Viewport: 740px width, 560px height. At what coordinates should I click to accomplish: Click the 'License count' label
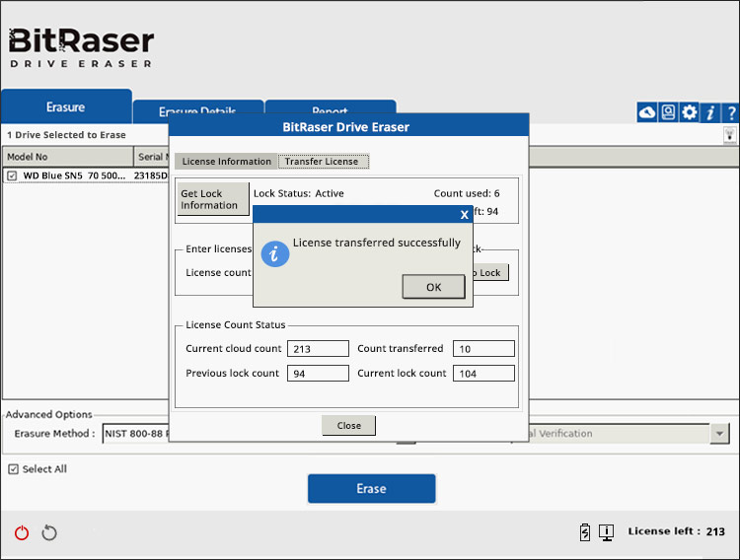[x=218, y=273]
